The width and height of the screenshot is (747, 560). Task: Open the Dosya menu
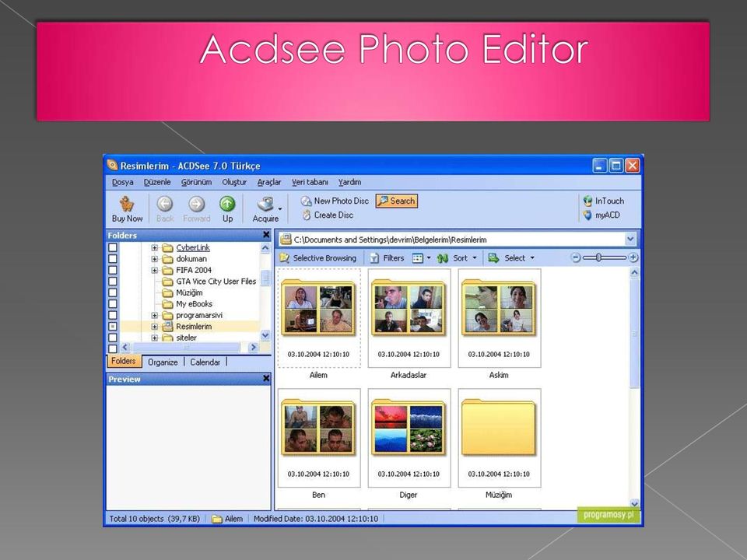coord(122,182)
